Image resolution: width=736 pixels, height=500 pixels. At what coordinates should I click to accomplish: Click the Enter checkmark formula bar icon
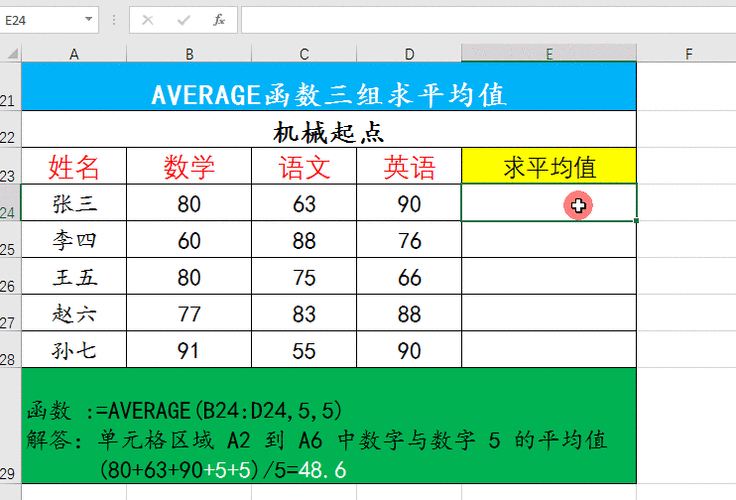(184, 20)
